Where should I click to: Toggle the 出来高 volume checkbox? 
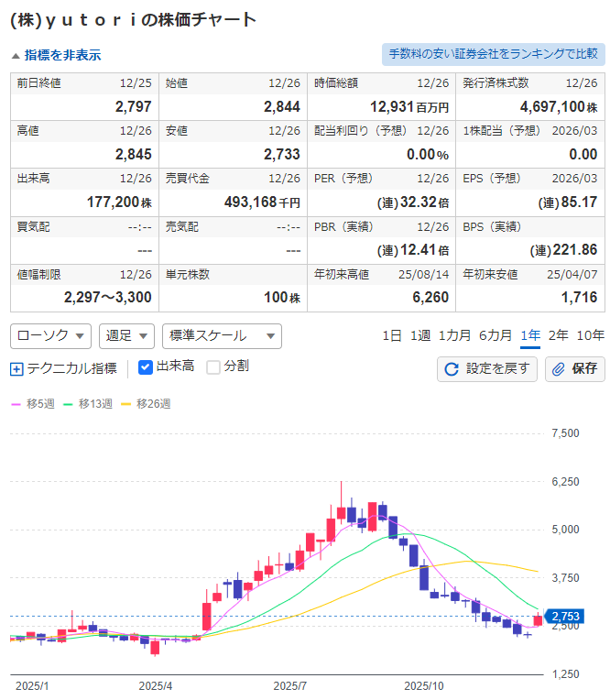point(145,367)
